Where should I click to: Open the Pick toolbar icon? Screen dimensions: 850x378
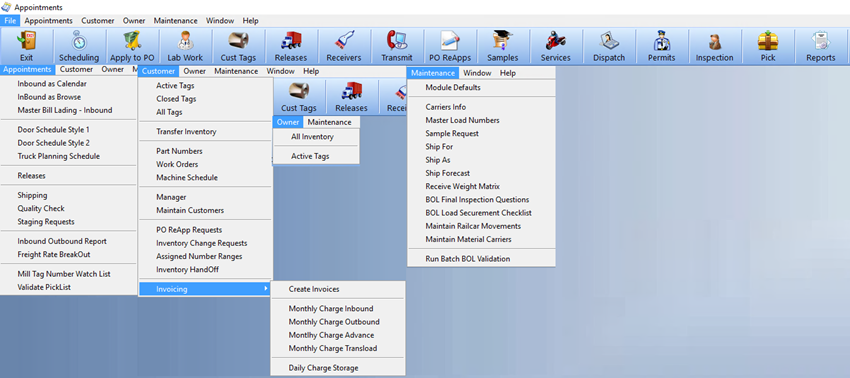point(768,46)
